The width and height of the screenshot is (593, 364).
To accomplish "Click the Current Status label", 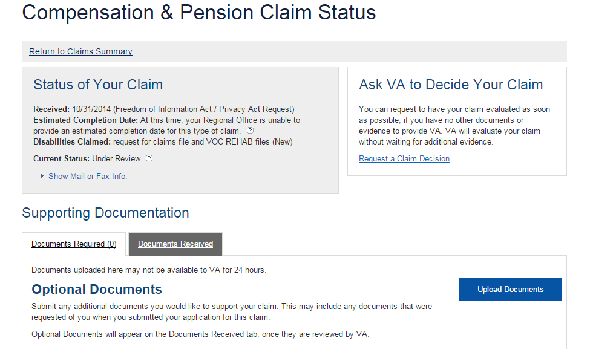I will point(61,158).
